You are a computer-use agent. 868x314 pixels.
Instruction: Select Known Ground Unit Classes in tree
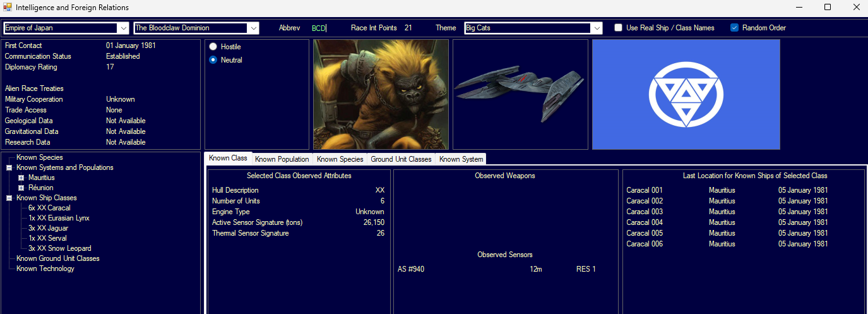coord(58,258)
